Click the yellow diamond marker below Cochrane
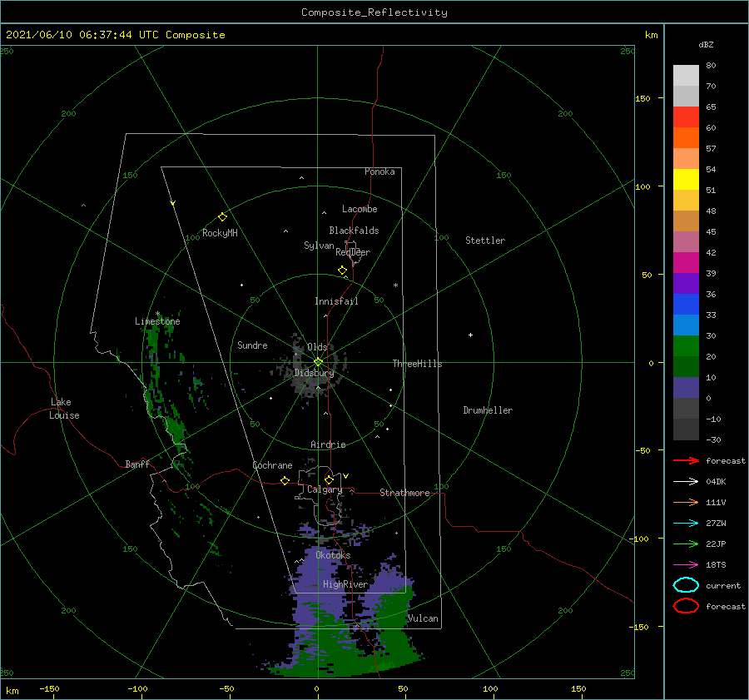 285,480
